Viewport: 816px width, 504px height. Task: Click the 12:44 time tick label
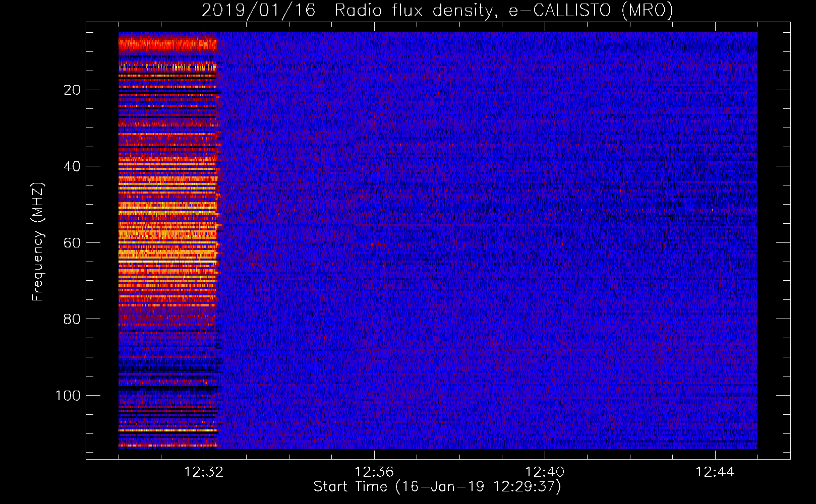pyautogui.click(x=715, y=472)
